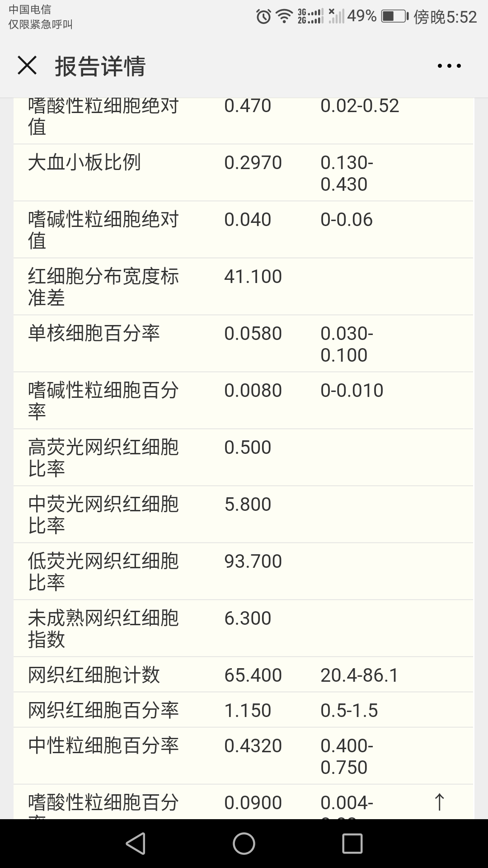
Task: Tap the Android home circle button
Action: (x=244, y=843)
